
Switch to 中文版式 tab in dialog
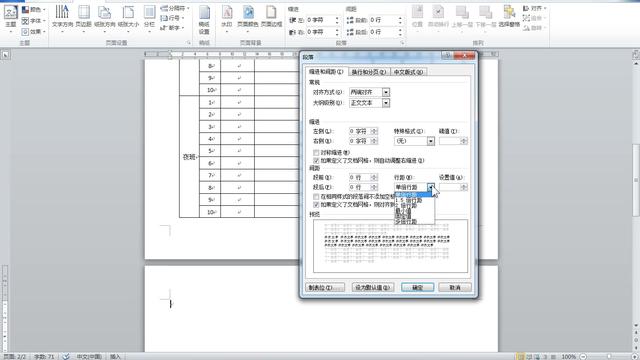(x=408, y=72)
